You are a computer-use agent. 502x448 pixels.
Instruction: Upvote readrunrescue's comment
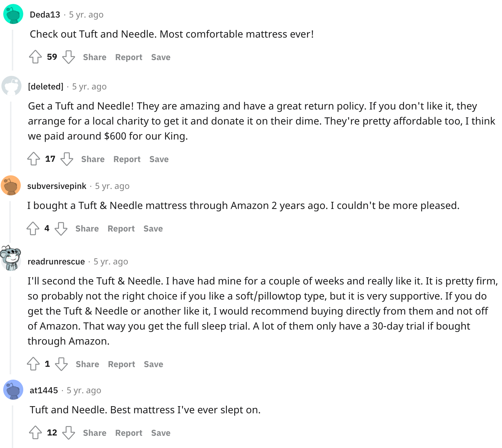pos(33,364)
